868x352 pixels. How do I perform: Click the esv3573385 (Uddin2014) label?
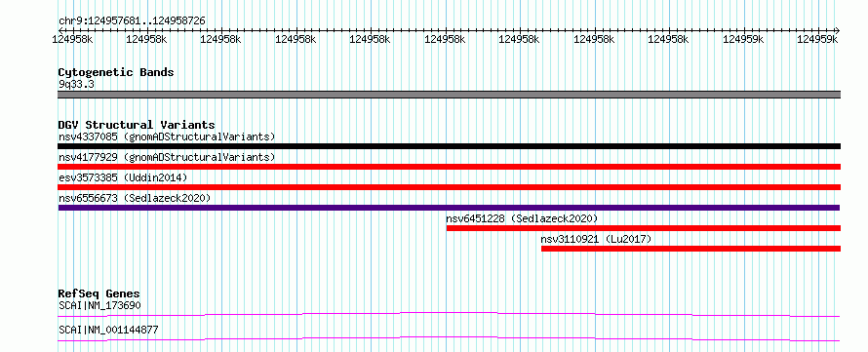[x=123, y=177]
